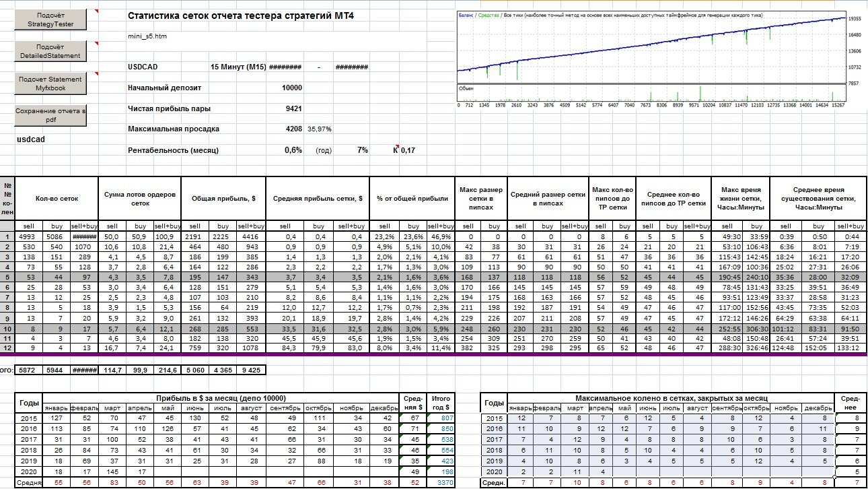The image size is (868, 489).
Task: Select the % от общей прибыли header
Action: [x=412, y=199]
